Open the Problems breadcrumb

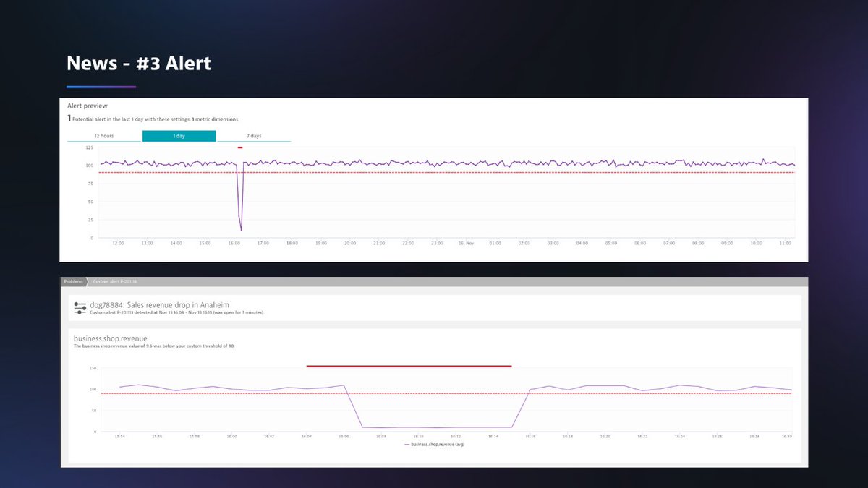74,281
